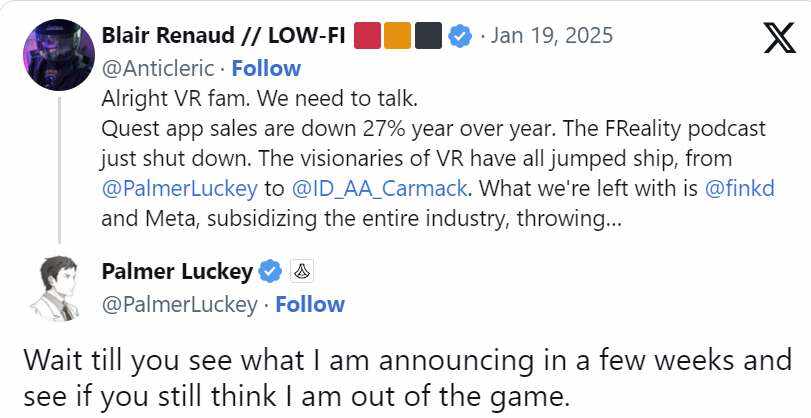Click the dark square emoji
Image resolution: width=811 pixels, height=418 pixels.
(428, 37)
